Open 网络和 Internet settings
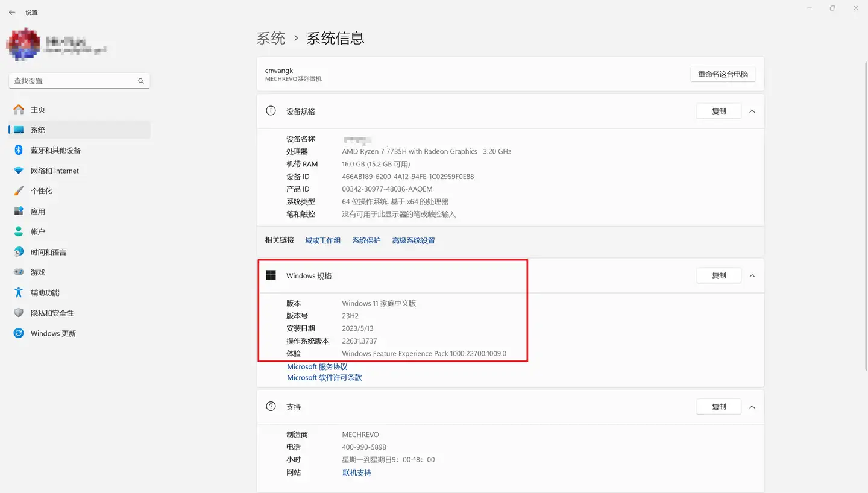 click(x=80, y=171)
